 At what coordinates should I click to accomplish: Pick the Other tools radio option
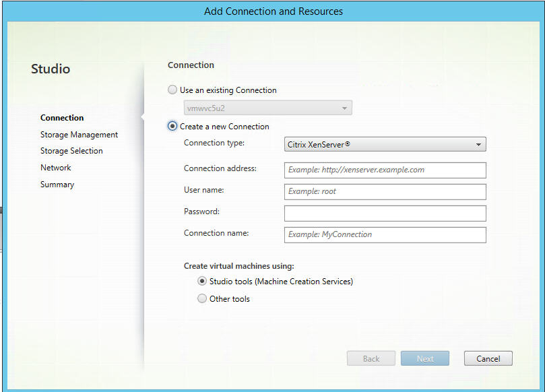pyautogui.click(x=202, y=299)
